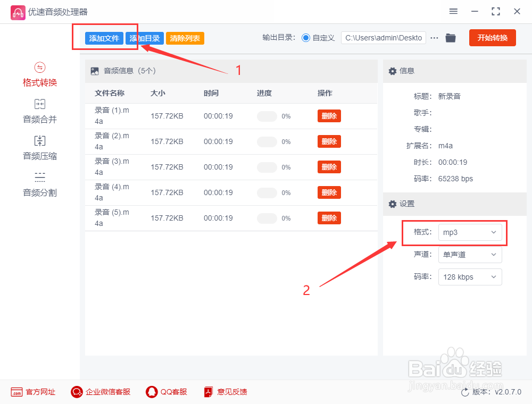This screenshot has width=532, height=404.
Task: Open the hamburger menu in title bar
Action: (x=453, y=11)
